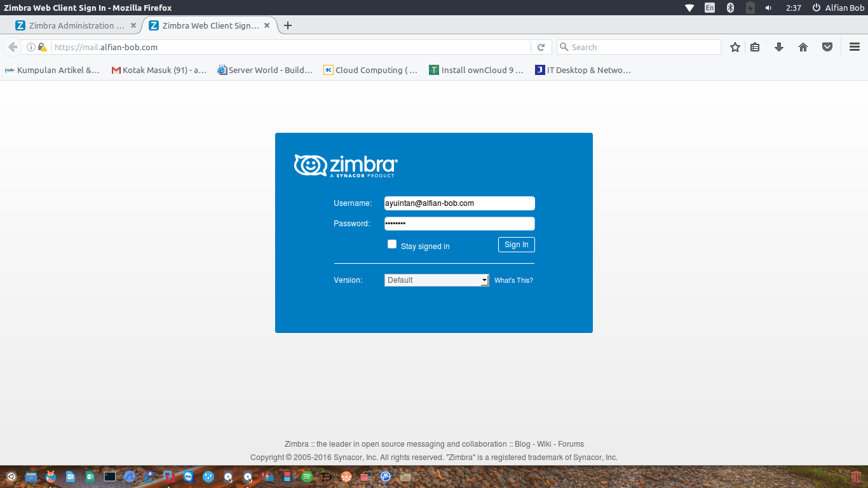
Task: Click the Sign In button
Action: point(517,245)
